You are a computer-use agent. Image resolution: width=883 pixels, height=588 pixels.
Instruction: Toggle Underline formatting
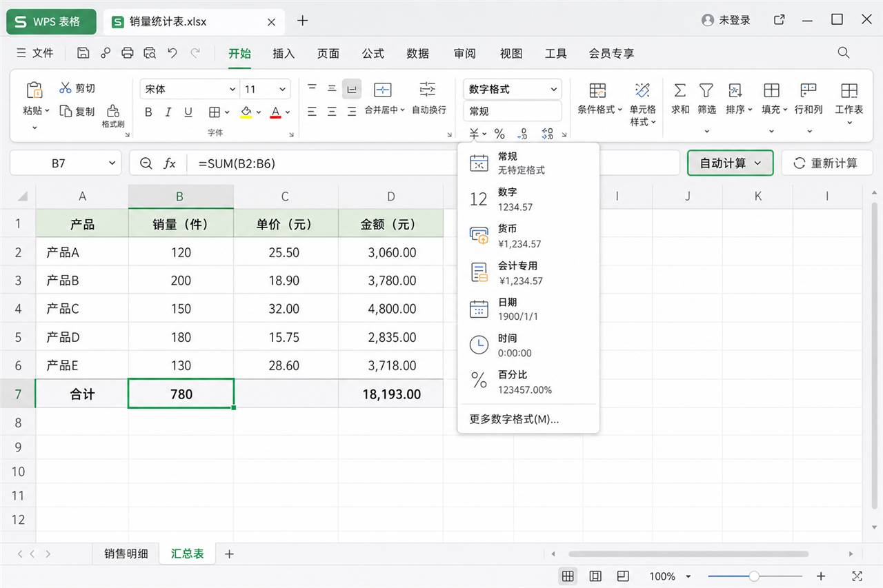coord(188,112)
